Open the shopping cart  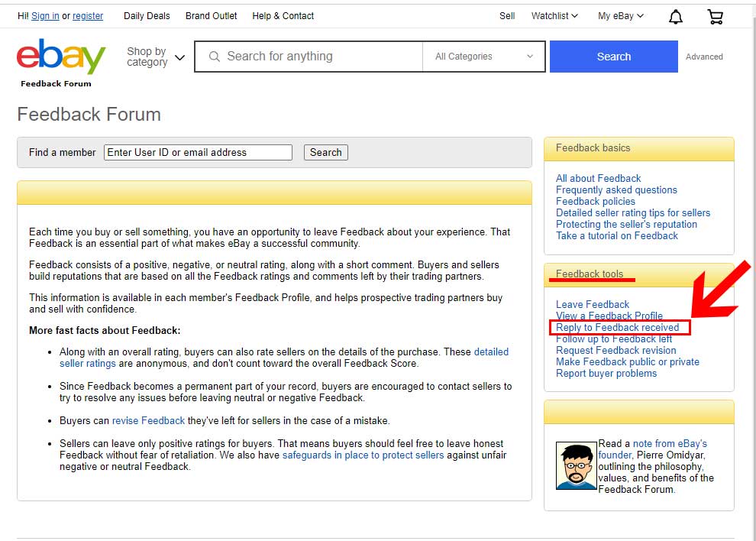click(x=715, y=15)
